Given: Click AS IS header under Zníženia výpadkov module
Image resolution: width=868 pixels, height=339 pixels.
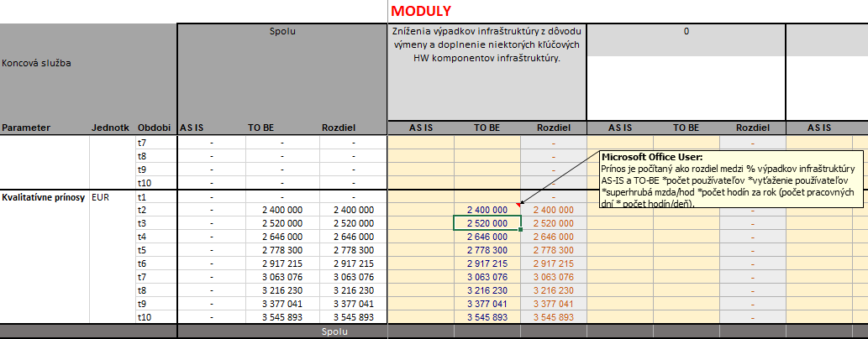Looking at the screenshot, I should pyautogui.click(x=421, y=128).
